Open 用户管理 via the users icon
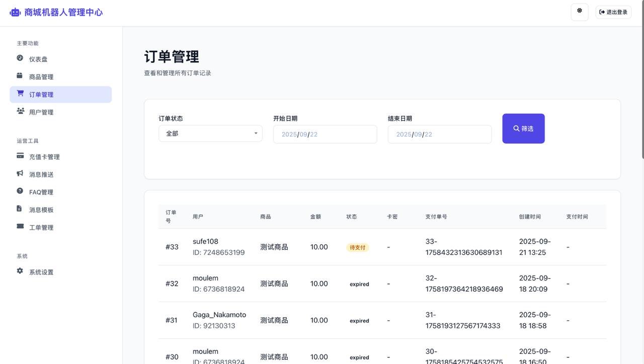The height and width of the screenshot is (364, 644). coord(20,112)
